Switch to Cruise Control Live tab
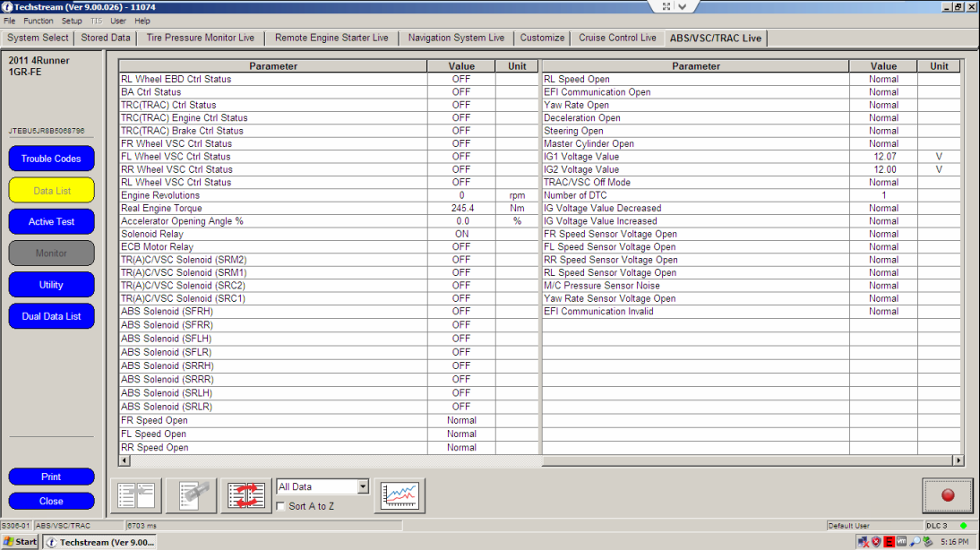The image size is (980, 550). click(x=617, y=38)
